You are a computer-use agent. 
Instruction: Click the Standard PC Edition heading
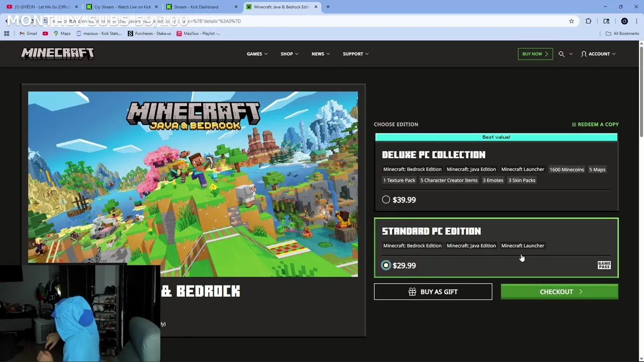click(x=431, y=231)
